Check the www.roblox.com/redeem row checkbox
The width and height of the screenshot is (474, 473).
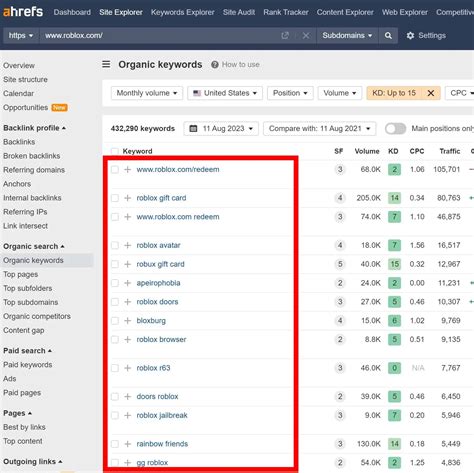click(115, 169)
